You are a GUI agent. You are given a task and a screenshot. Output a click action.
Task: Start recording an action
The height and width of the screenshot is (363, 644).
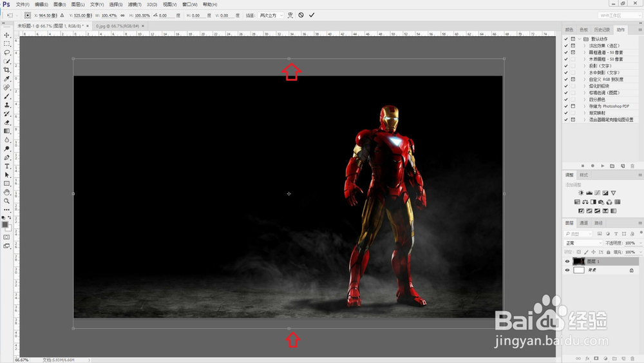(x=592, y=166)
